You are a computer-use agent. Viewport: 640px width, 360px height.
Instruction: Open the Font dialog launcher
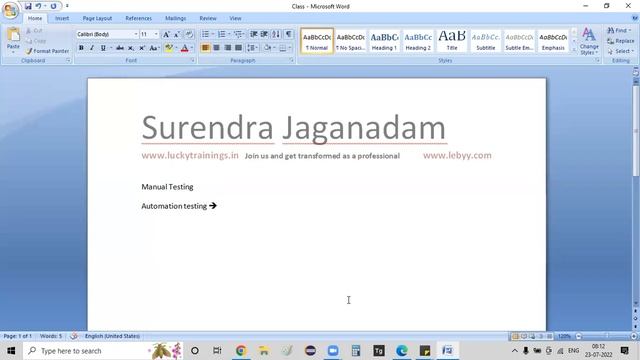tap(192, 60)
